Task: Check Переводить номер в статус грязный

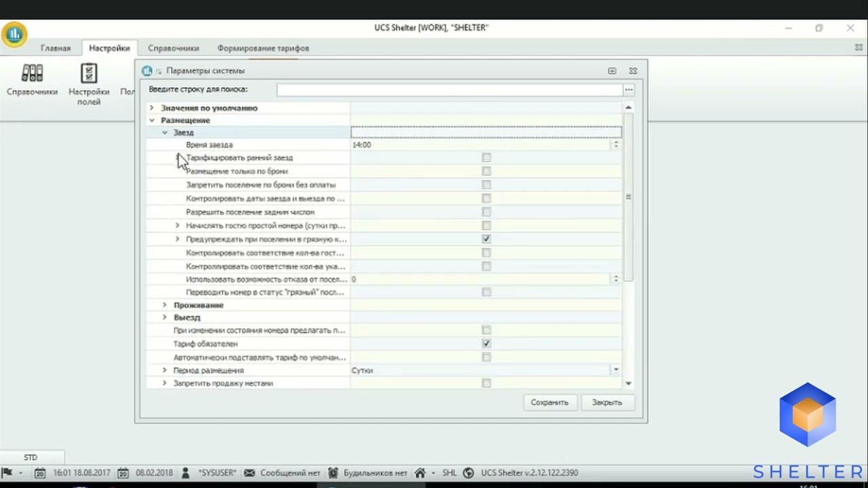Action: coord(486,292)
